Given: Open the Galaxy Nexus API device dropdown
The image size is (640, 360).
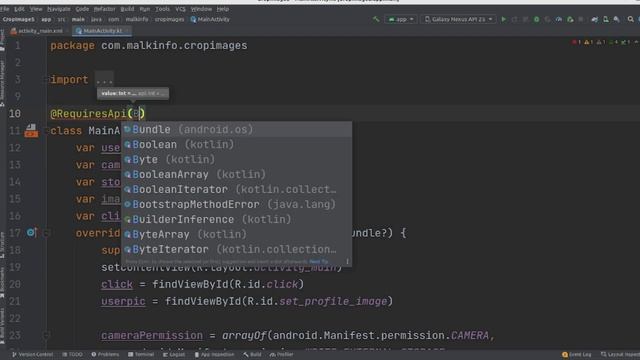Looking at the screenshot, I should (x=458, y=19).
